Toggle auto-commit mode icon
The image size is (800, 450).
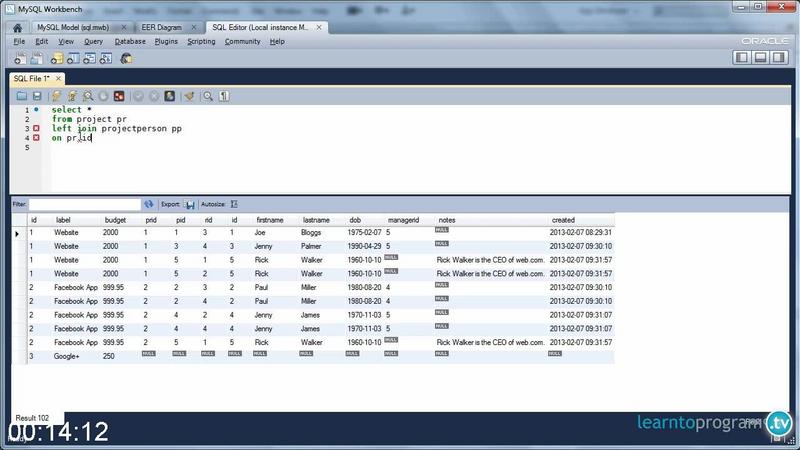click(x=170, y=96)
